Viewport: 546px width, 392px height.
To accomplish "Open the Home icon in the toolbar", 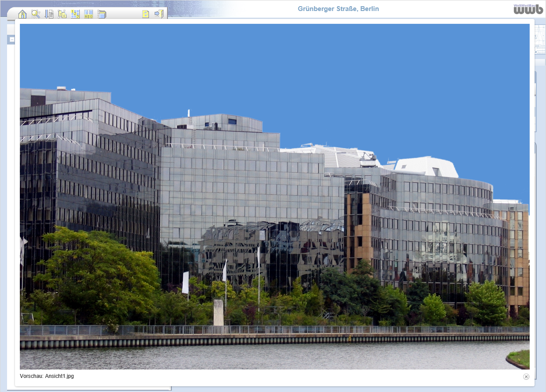I will pos(22,14).
